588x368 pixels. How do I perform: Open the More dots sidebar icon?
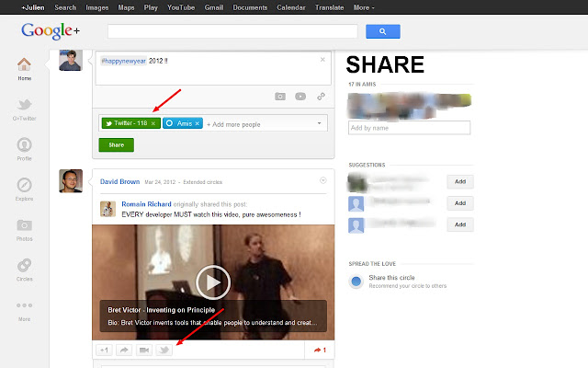(x=25, y=305)
